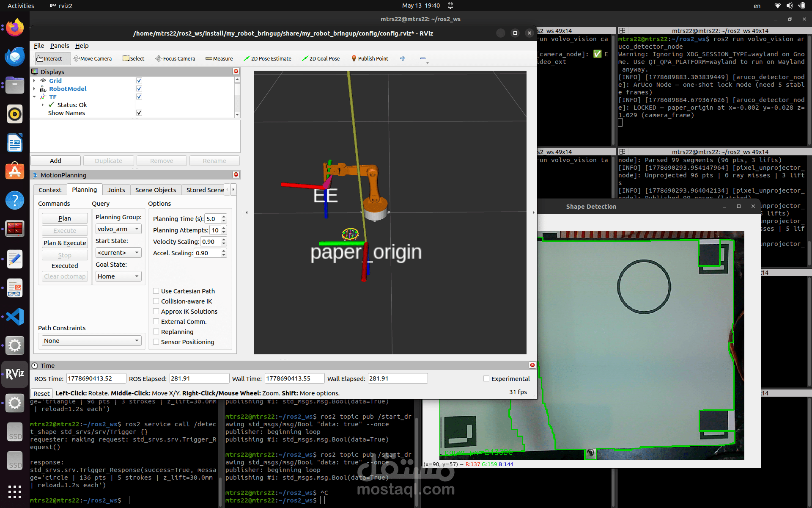This screenshot has width=812, height=508.
Task: Open the File menu
Action: (39, 46)
